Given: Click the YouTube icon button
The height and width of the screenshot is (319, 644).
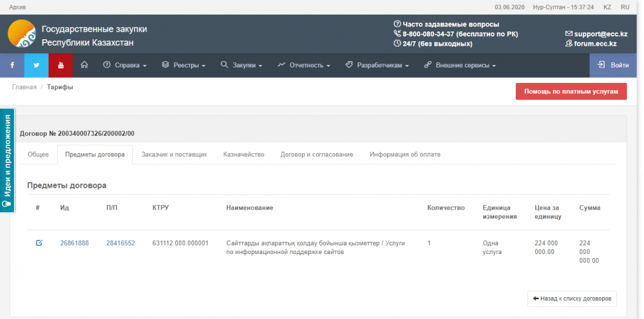Looking at the screenshot, I should pyautogui.click(x=61, y=65).
